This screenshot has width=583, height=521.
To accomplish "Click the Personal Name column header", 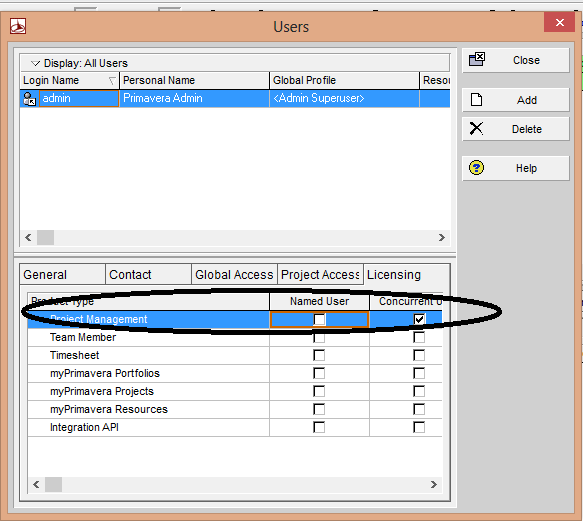I will 194,80.
